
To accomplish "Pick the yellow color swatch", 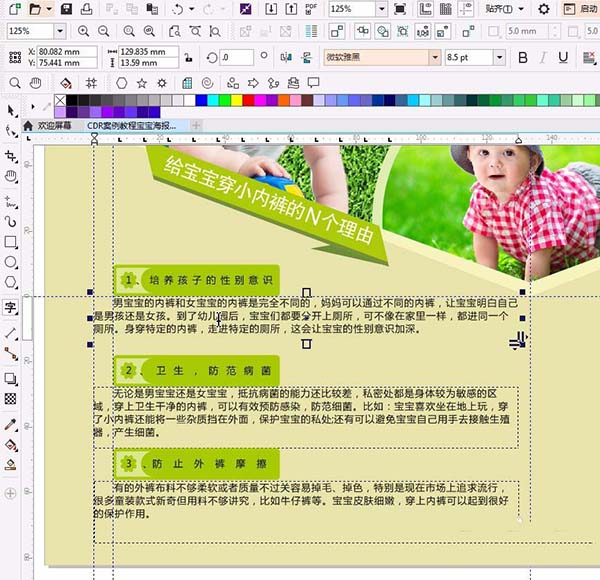I will [x=236, y=100].
